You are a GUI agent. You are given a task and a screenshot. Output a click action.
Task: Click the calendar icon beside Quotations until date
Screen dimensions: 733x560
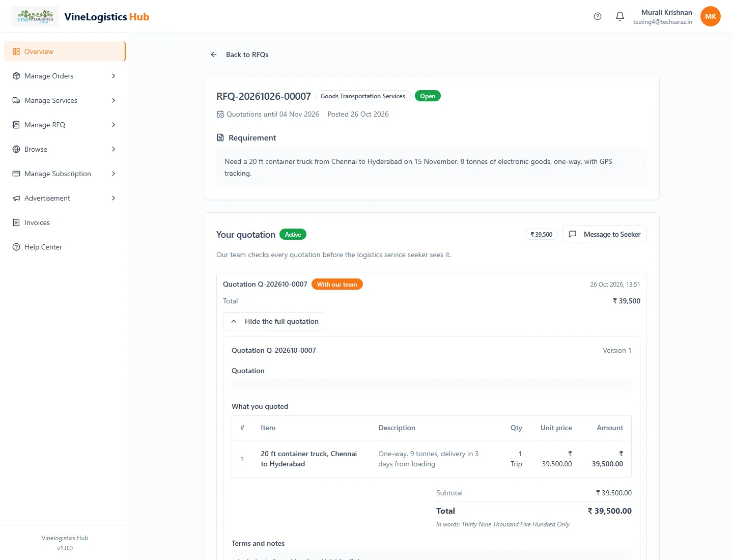(x=220, y=114)
